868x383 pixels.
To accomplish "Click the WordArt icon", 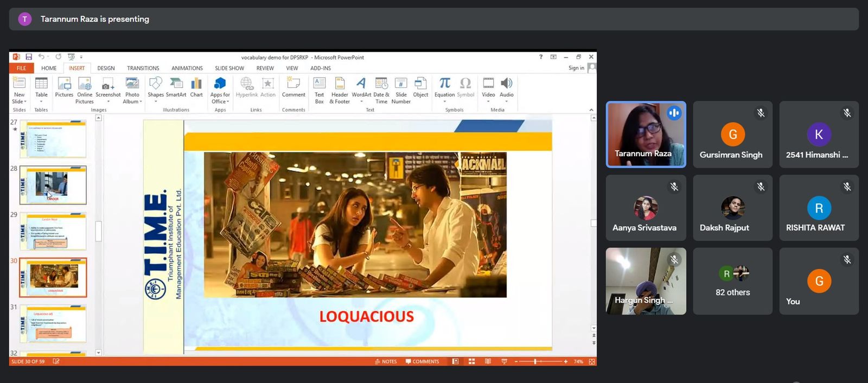I will (361, 87).
